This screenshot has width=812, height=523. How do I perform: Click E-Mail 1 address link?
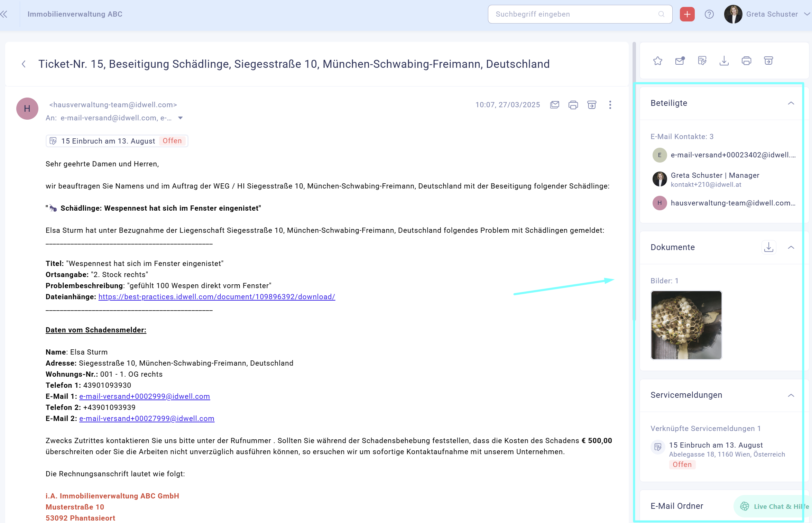[x=145, y=396]
